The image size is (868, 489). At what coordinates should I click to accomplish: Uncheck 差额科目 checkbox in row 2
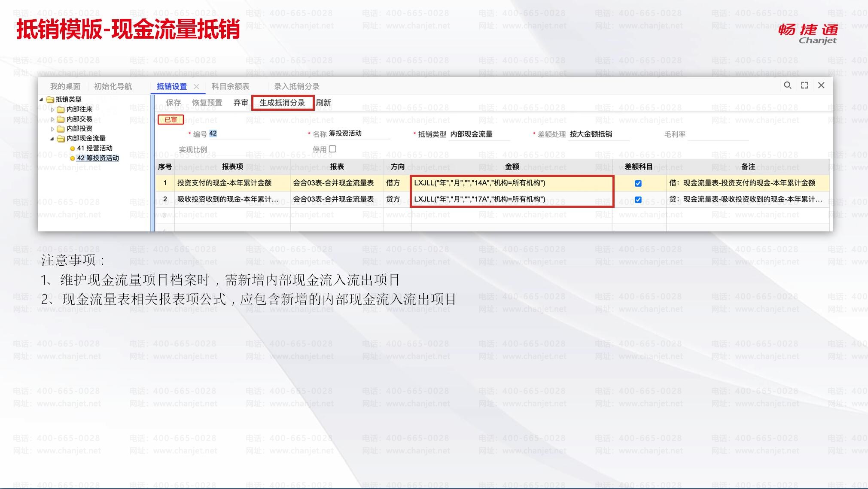pos(638,200)
